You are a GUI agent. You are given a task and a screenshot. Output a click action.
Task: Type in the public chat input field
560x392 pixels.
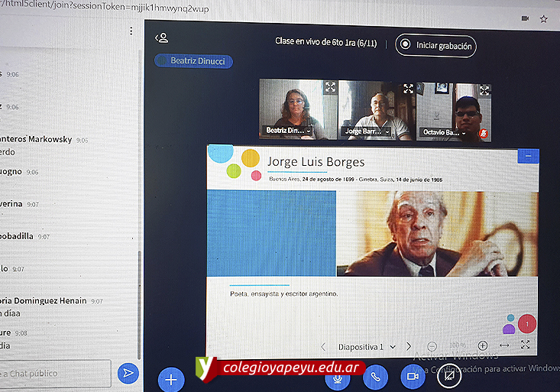[x=53, y=373]
